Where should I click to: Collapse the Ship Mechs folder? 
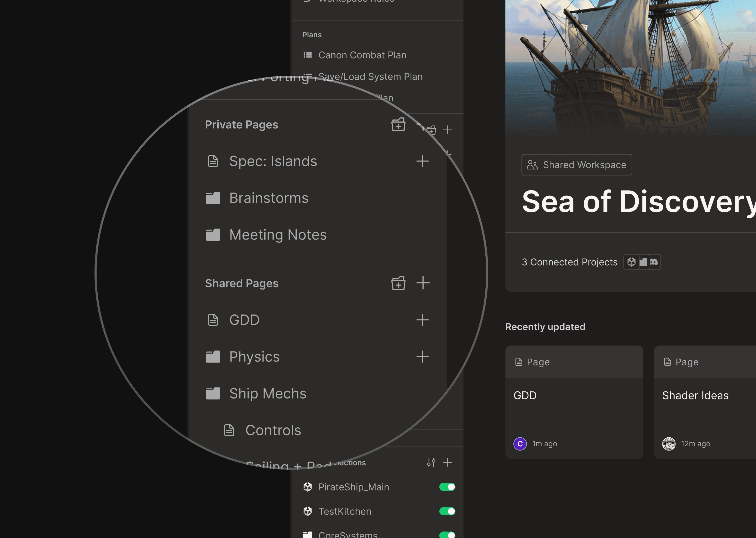(267, 394)
